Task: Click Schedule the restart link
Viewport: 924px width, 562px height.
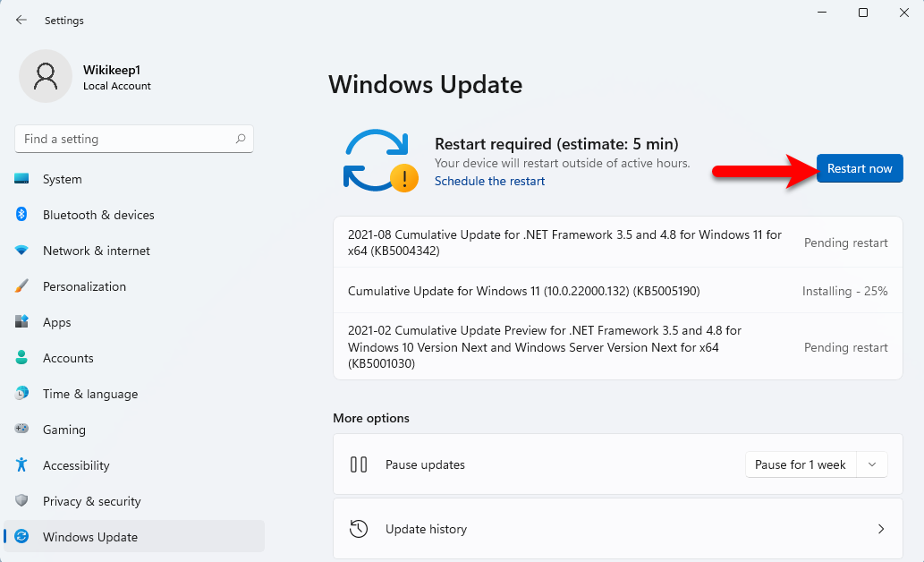Action: 489,181
